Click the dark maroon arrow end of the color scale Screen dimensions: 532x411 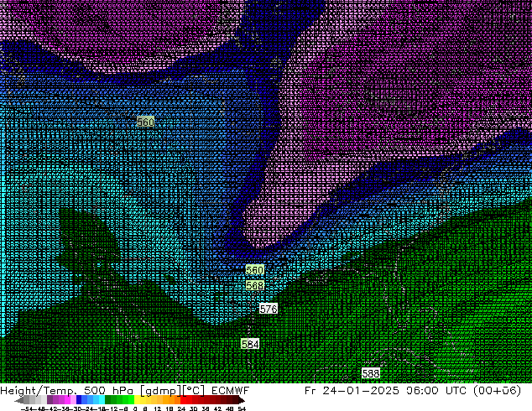[x=242, y=400]
